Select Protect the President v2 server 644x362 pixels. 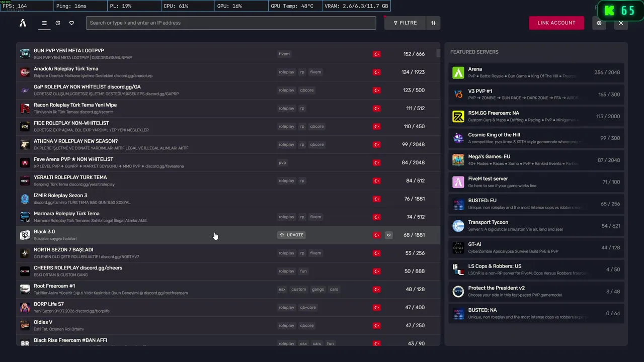pyautogui.click(x=536, y=291)
